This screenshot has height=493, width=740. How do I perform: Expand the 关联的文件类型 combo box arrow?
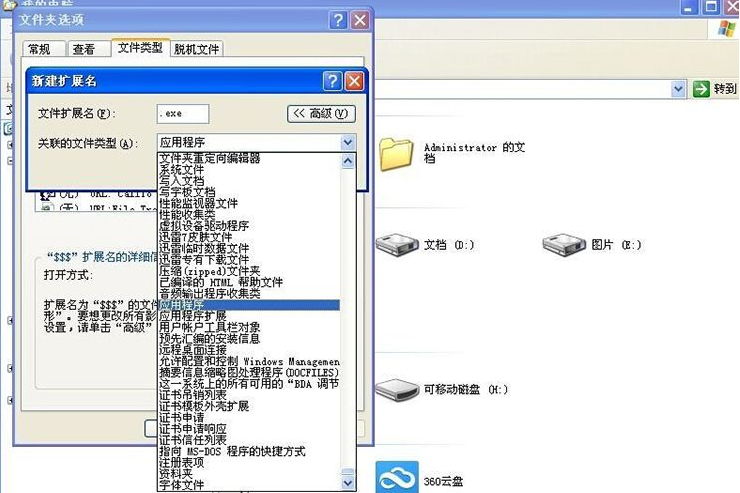[x=347, y=143]
